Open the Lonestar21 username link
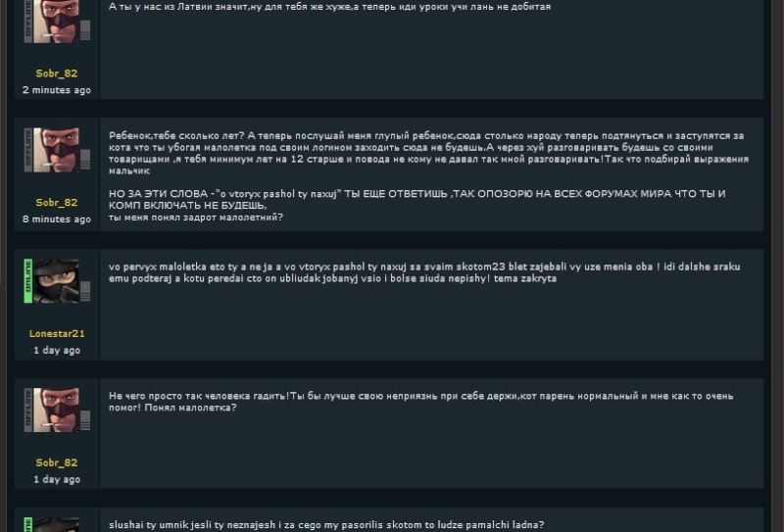Image resolution: width=784 pixels, height=532 pixels. click(x=57, y=333)
